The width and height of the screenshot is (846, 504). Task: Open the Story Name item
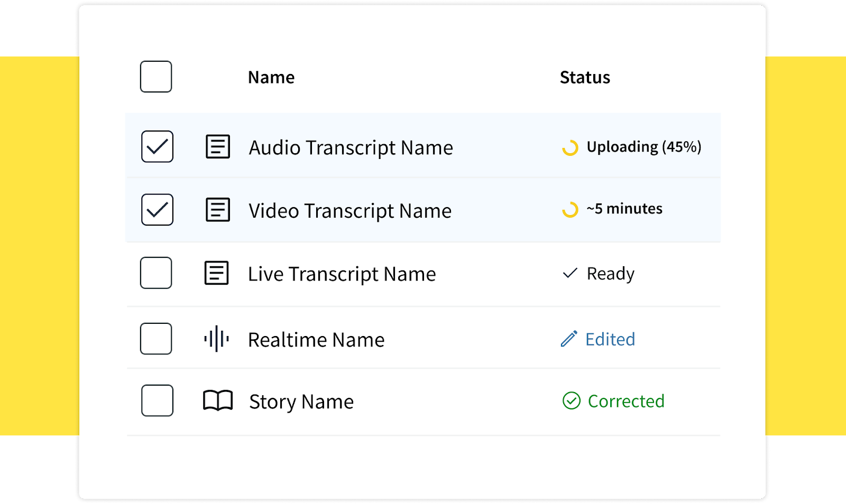pyautogui.click(x=301, y=402)
